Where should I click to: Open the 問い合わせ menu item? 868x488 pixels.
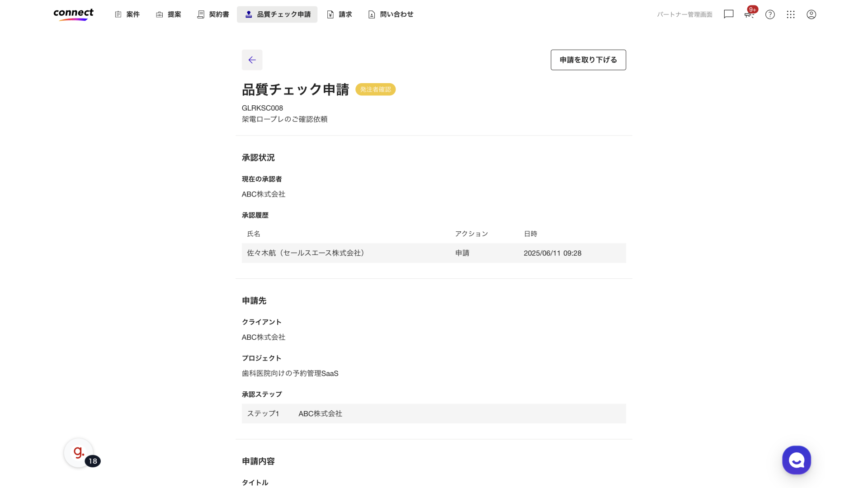point(391,14)
